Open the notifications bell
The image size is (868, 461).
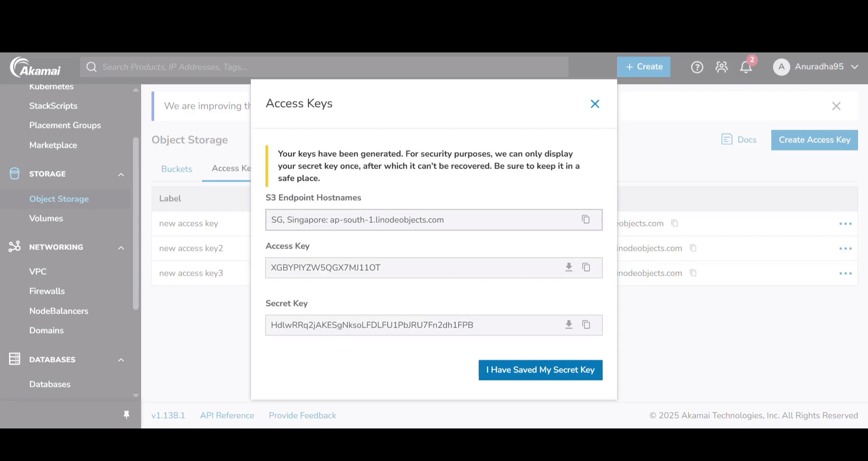coord(746,67)
